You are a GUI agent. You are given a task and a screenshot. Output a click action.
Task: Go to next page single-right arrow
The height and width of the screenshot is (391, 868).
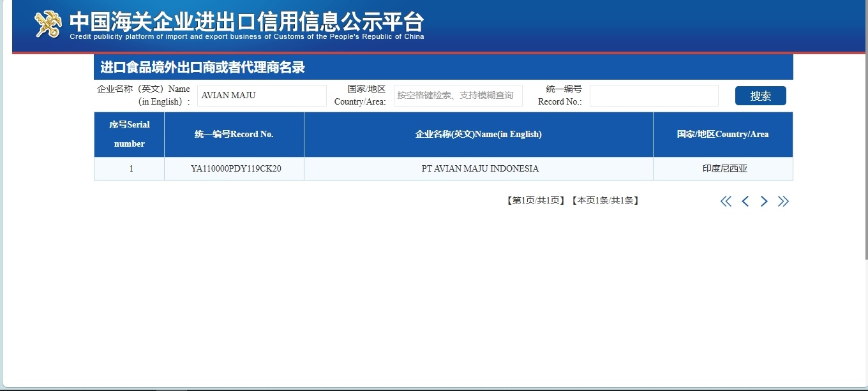point(764,202)
